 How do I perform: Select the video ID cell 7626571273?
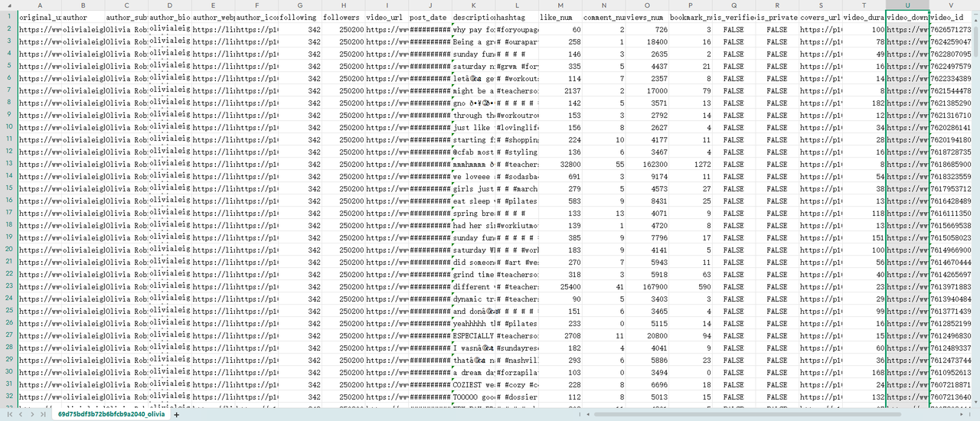[951, 29]
